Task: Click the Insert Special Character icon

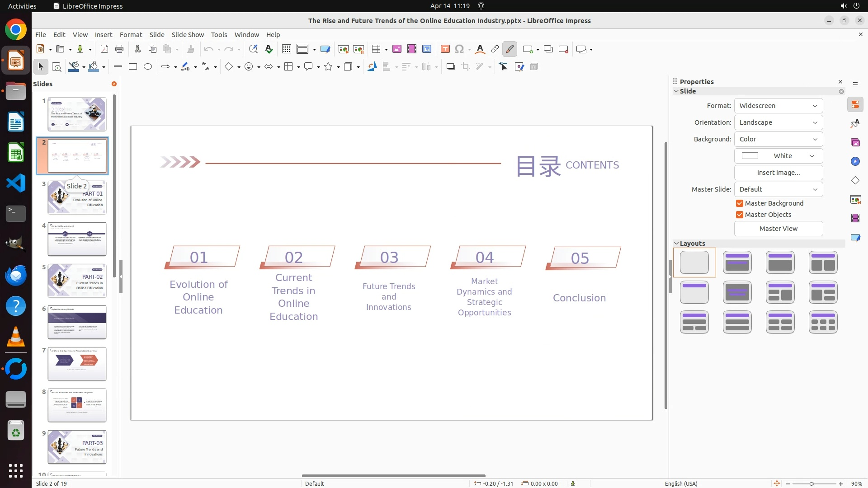Action: point(459,49)
